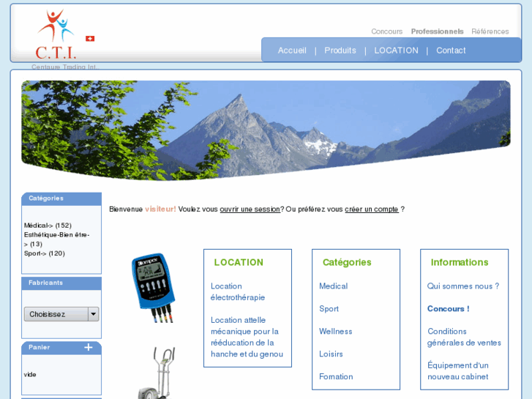Open Médical-> (152) category
Image resolution: width=532 pixels, height=399 pixels.
tap(48, 225)
